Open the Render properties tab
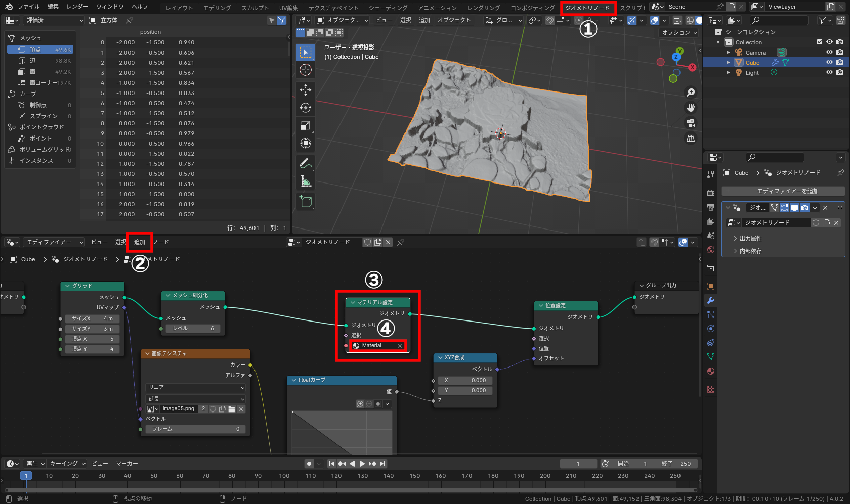850x504 pixels. [x=711, y=193]
